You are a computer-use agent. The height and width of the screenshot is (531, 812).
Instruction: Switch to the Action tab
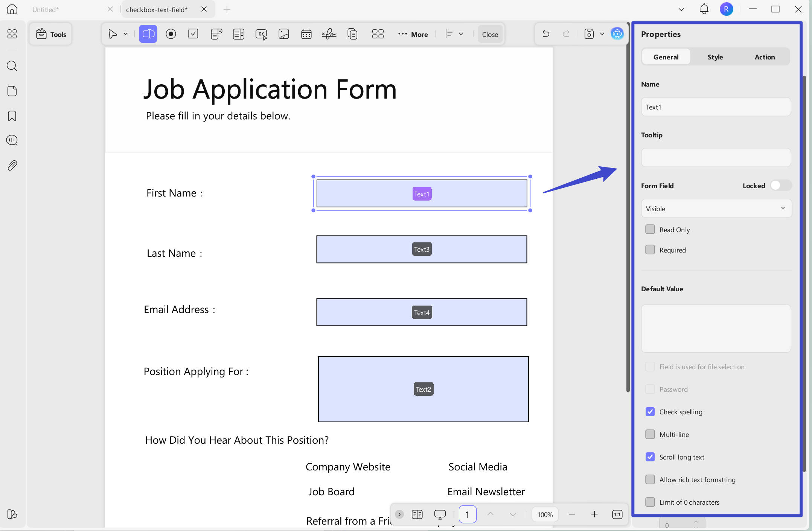click(765, 57)
